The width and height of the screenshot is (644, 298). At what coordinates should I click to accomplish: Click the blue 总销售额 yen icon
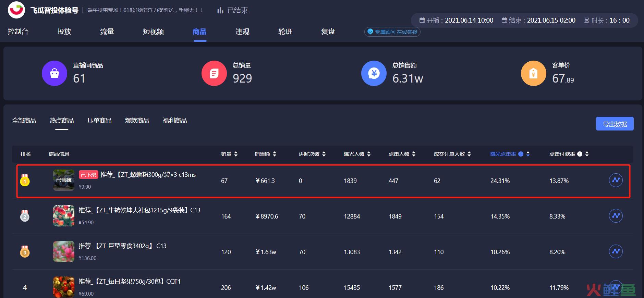[374, 73]
